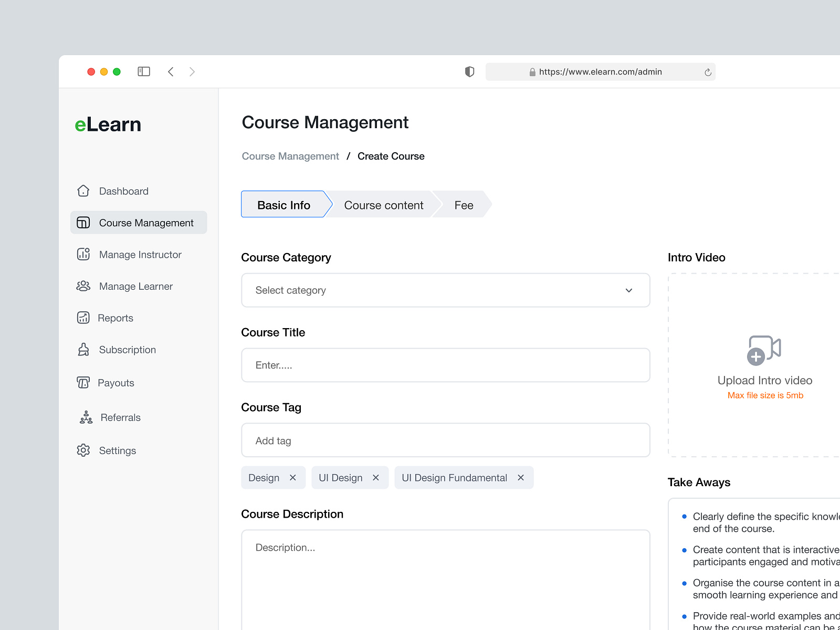Select the Basic Info step

(x=283, y=205)
